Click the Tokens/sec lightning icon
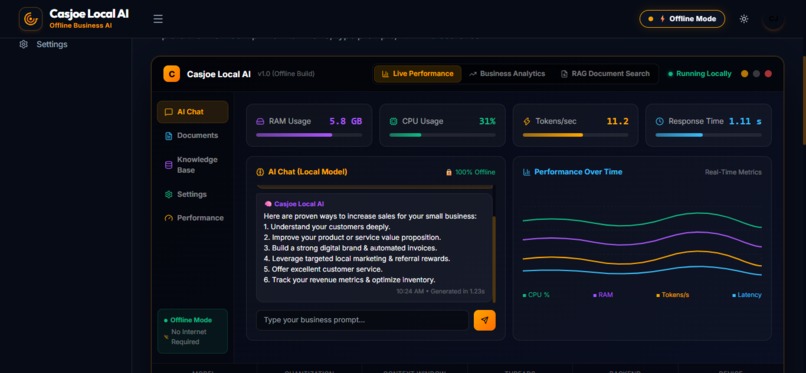806x373 pixels. [x=526, y=121]
